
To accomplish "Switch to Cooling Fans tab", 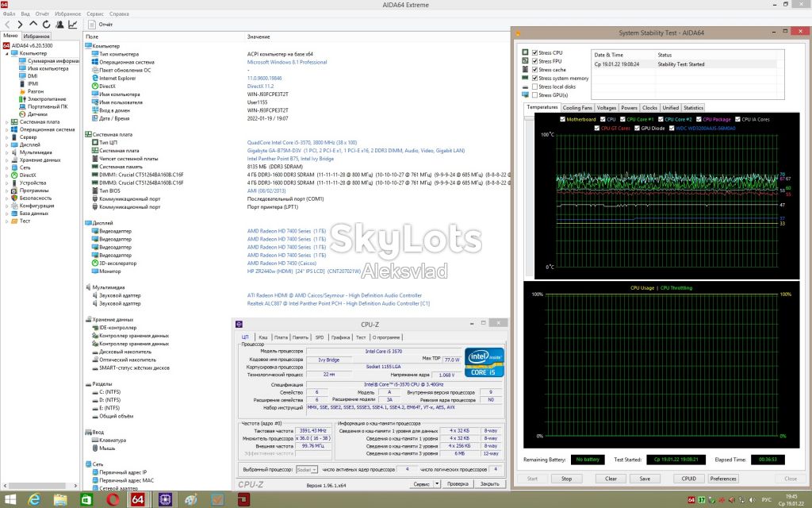I will pos(577,108).
